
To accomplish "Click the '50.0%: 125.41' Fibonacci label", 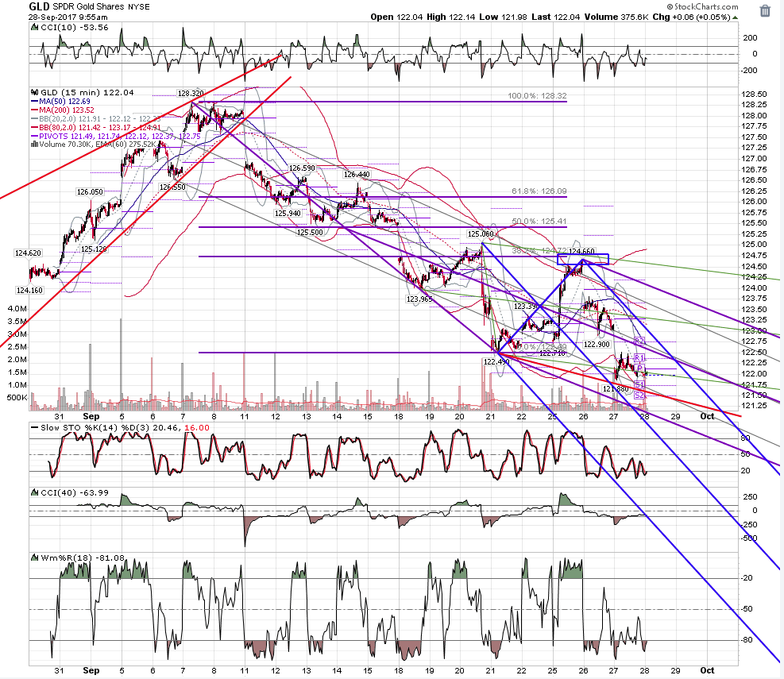I will tap(539, 221).
